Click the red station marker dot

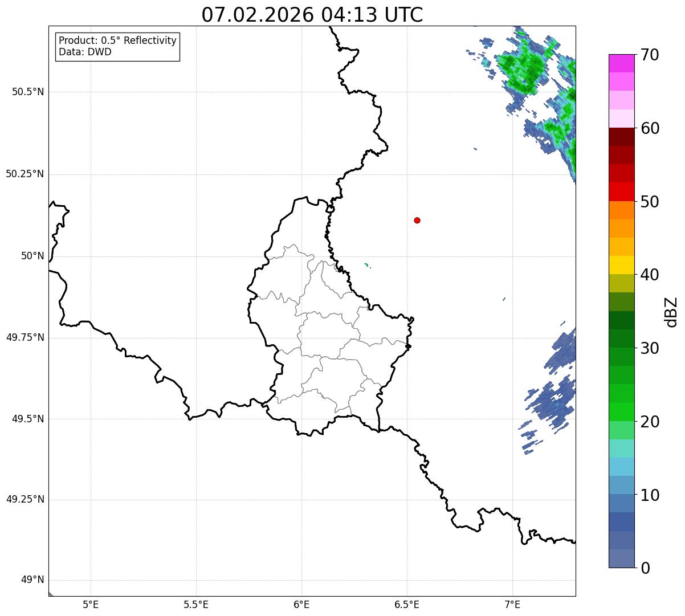click(x=417, y=220)
